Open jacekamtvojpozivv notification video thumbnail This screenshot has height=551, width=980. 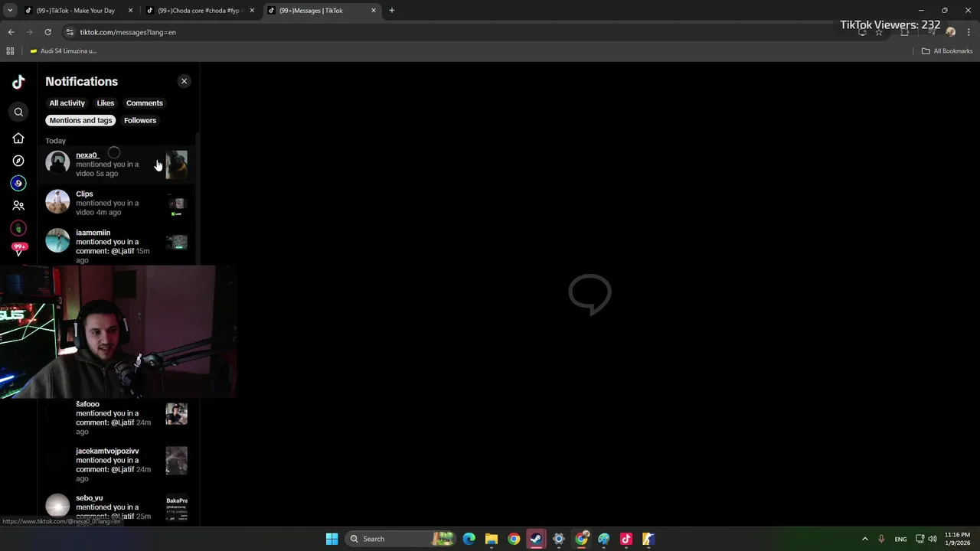tap(176, 461)
